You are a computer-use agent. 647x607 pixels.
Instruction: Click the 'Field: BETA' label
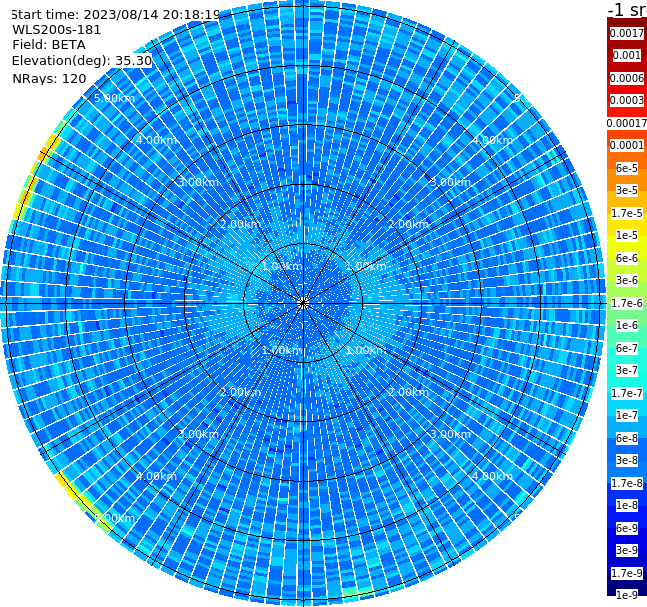tap(49, 45)
